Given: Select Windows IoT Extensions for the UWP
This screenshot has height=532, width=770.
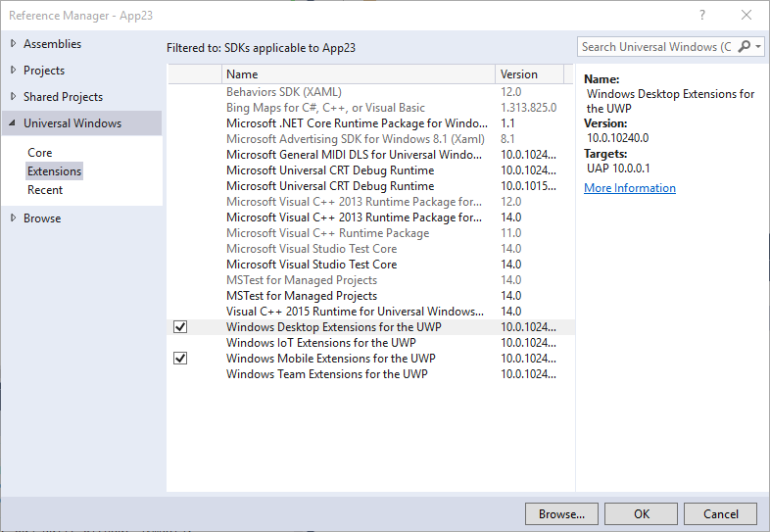Looking at the screenshot, I should (370, 342).
